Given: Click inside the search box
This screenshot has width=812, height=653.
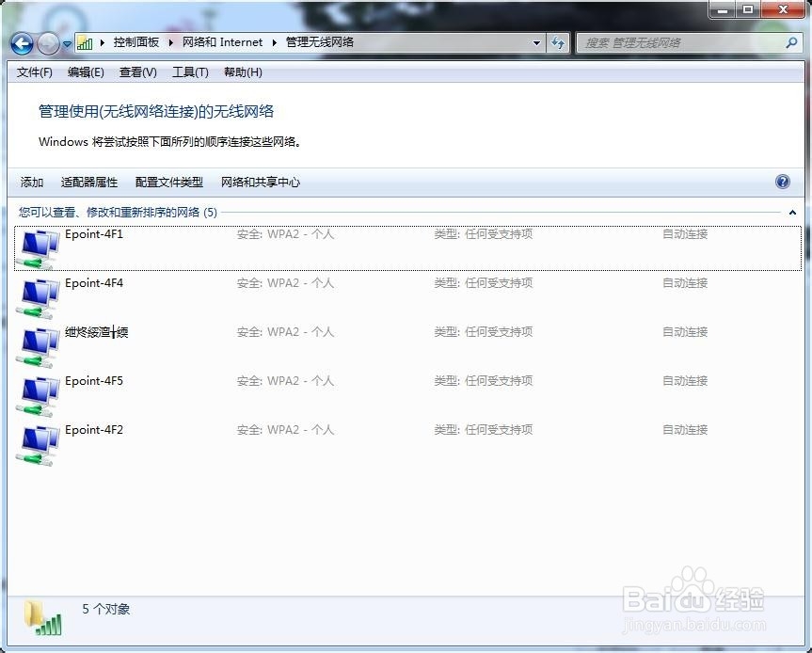Looking at the screenshot, I should click(677, 42).
